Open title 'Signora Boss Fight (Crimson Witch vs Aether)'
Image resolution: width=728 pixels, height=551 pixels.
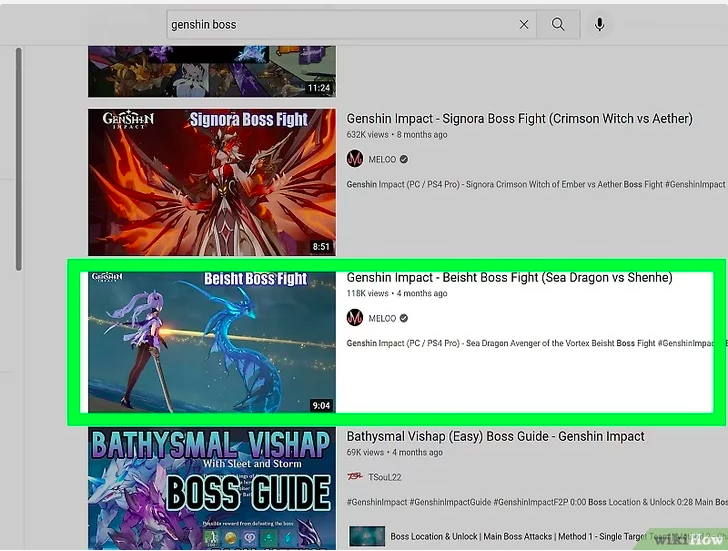point(567,119)
